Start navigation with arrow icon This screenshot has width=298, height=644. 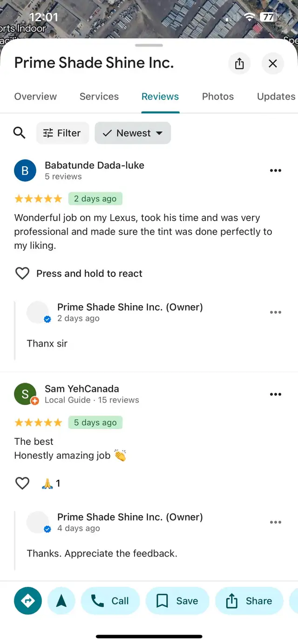(x=61, y=601)
